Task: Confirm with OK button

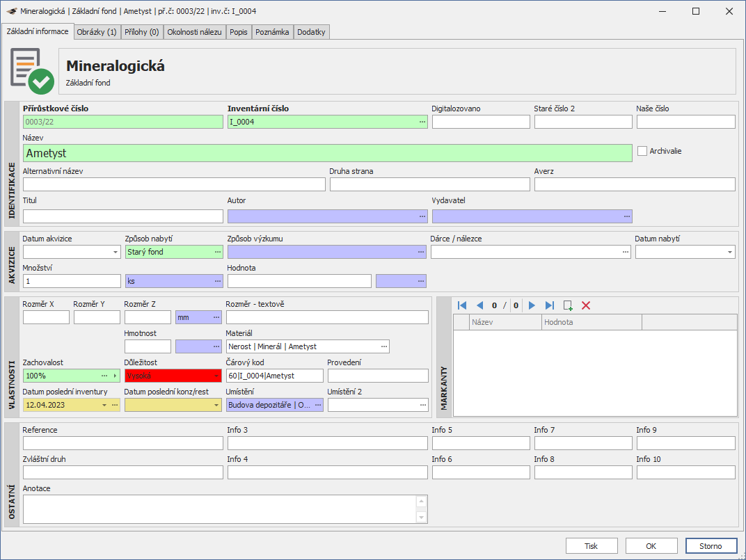Action: pos(651,545)
